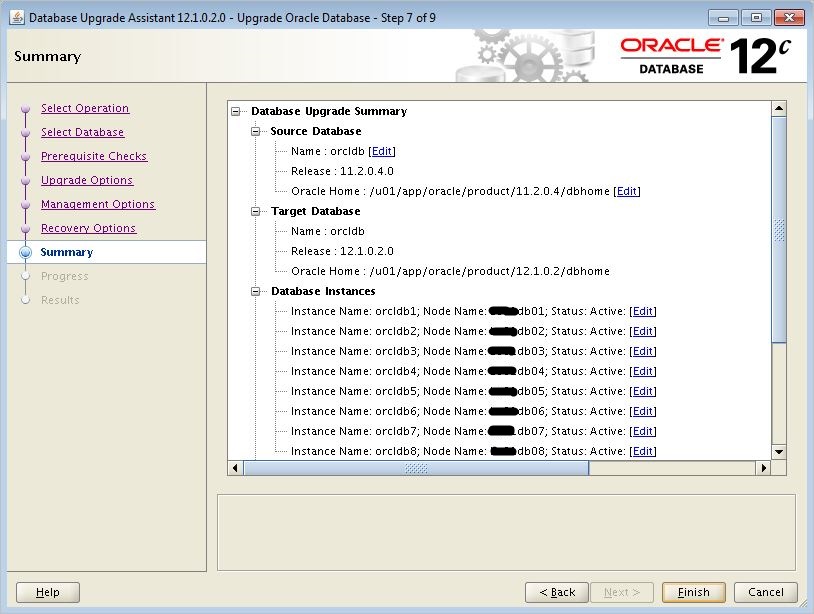Click the Java icon in title bar

(17, 17)
